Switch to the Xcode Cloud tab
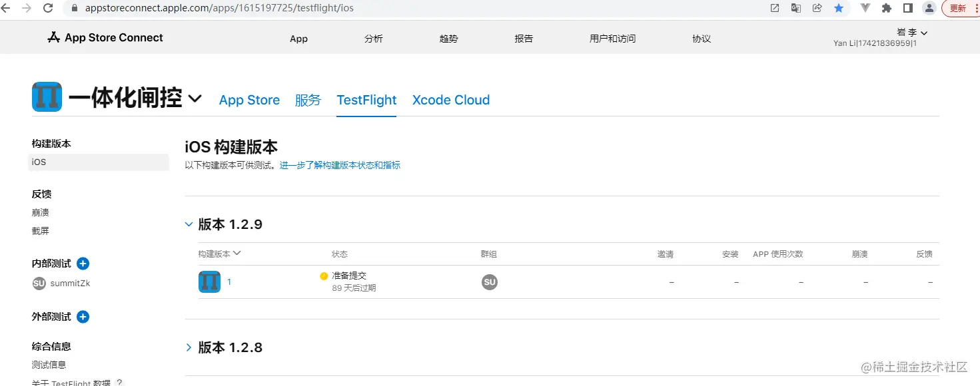Image resolution: width=980 pixels, height=386 pixels. (450, 100)
